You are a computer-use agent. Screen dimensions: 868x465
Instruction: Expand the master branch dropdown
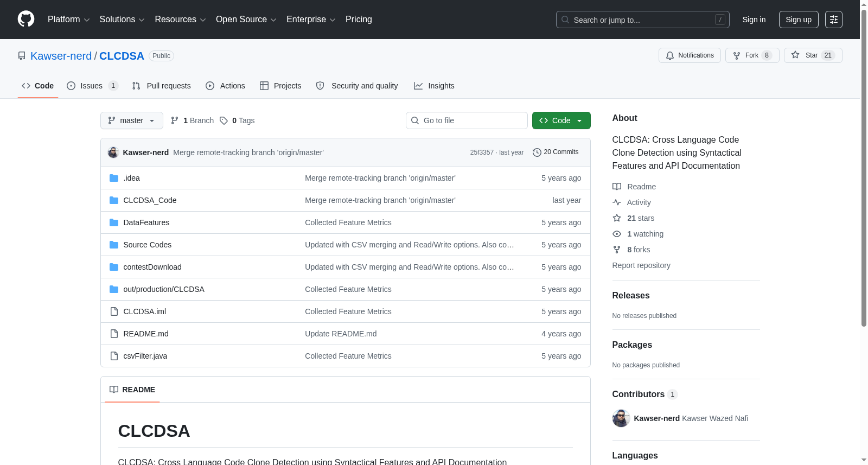[x=132, y=120]
